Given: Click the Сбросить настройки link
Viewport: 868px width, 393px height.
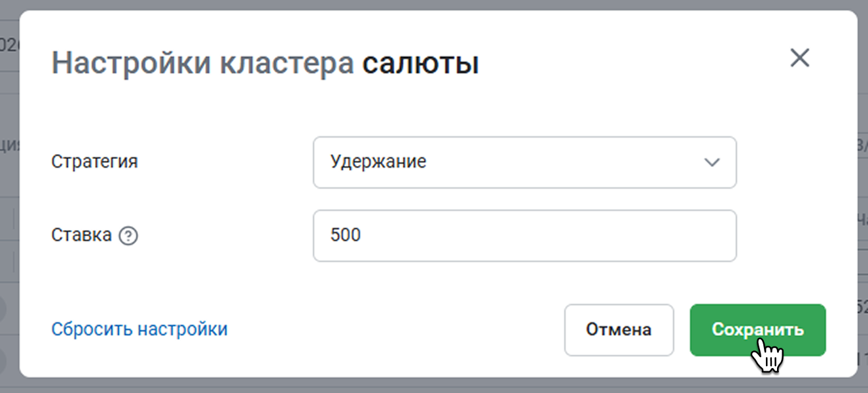Looking at the screenshot, I should point(139,329).
